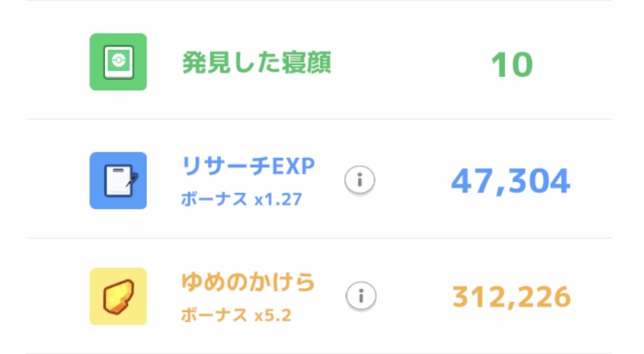Select the ゆめのかけら label
This screenshot has width=644, height=354.
point(248,282)
